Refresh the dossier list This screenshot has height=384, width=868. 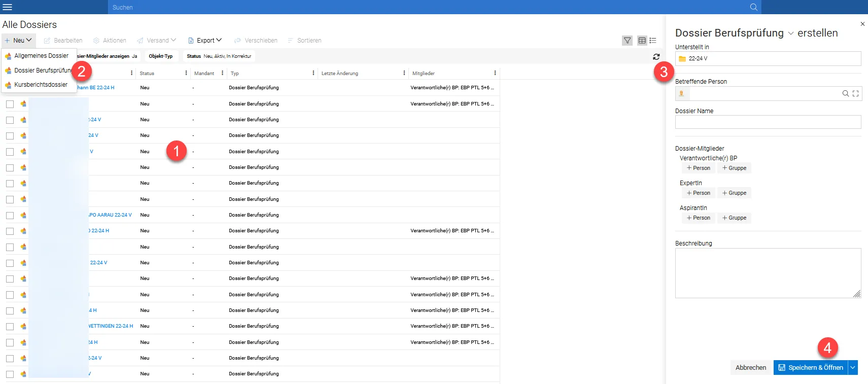[656, 57]
